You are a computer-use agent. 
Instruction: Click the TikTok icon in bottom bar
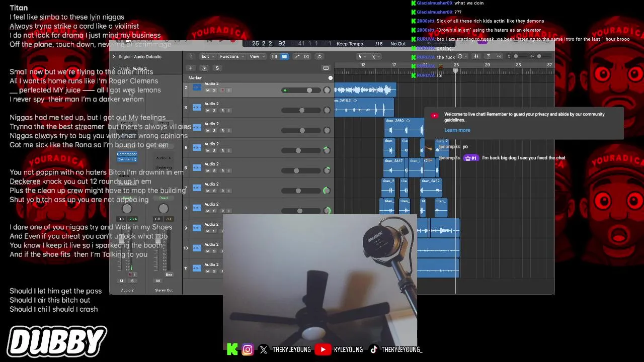(374, 349)
